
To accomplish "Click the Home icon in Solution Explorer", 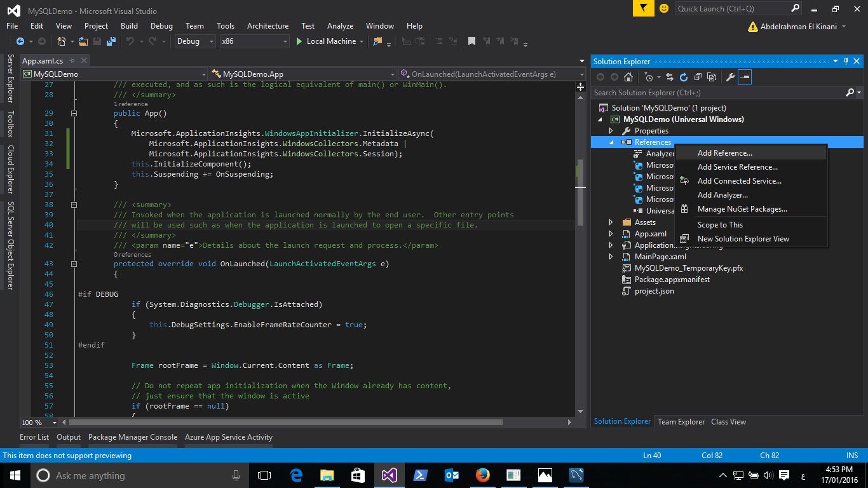I will (628, 77).
